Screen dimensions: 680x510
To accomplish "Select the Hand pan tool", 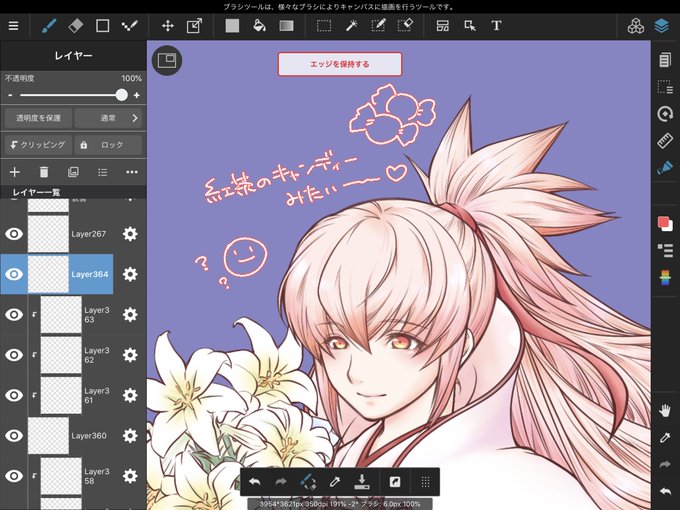I will pyautogui.click(x=665, y=410).
